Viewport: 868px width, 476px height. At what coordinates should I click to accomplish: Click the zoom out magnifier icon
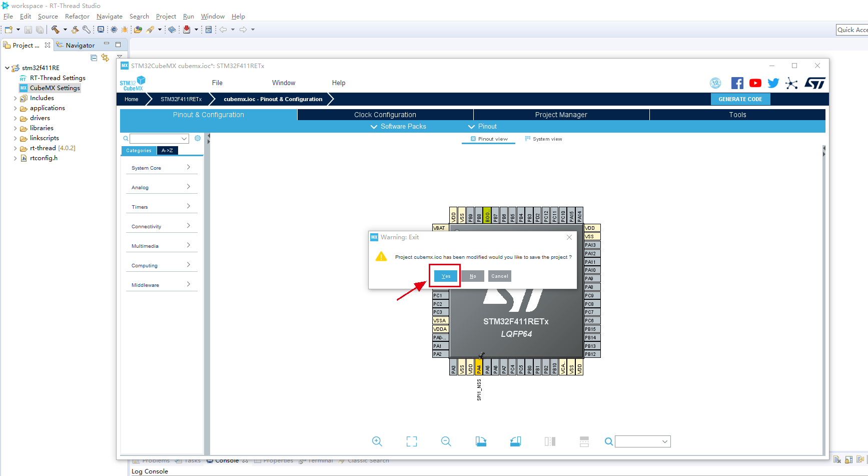click(x=446, y=441)
